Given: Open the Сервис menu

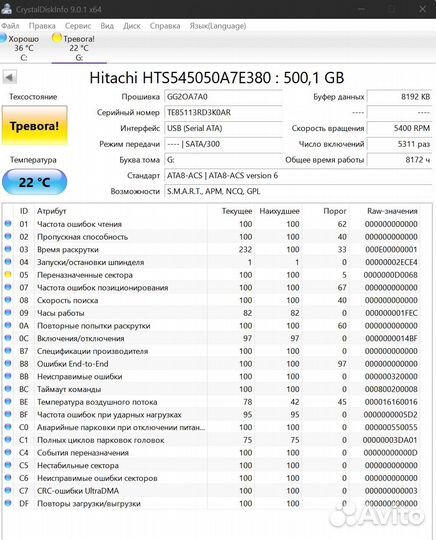Looking at the screenshot, I should (78, 26).
